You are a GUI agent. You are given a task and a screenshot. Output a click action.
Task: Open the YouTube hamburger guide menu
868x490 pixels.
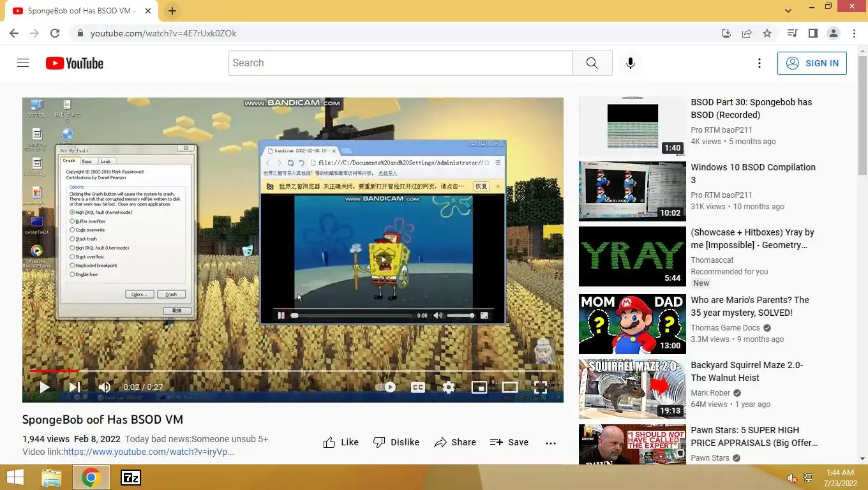point(23,63)
